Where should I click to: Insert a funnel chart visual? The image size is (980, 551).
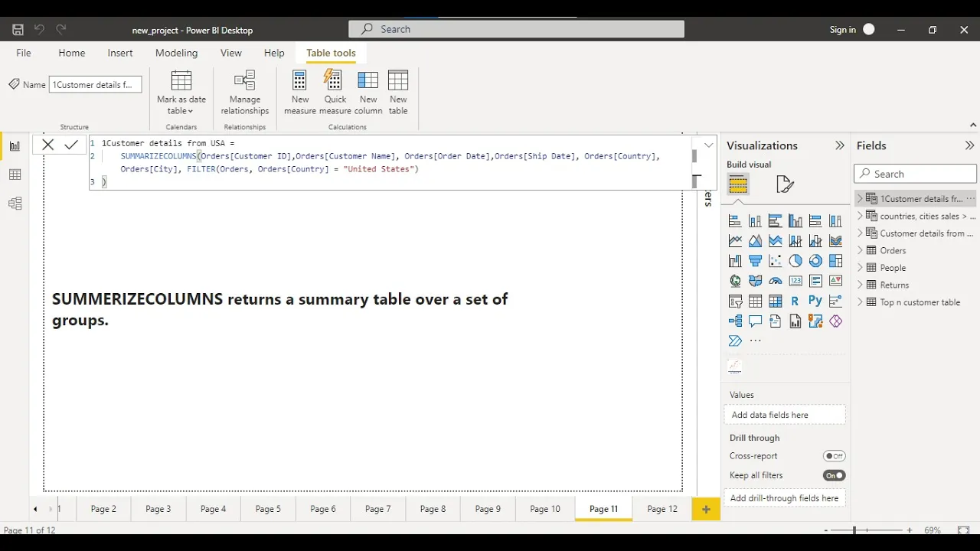(x=756, y=261)
